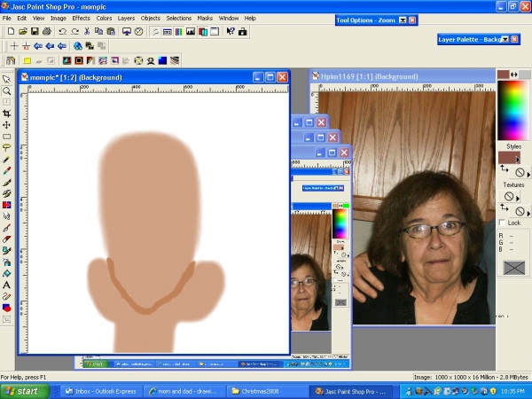Toggle the Histogram window button

tap(191, 32)
